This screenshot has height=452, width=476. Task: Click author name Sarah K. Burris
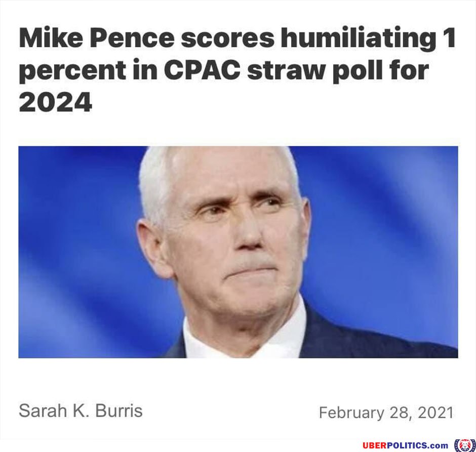click(81, 410)
